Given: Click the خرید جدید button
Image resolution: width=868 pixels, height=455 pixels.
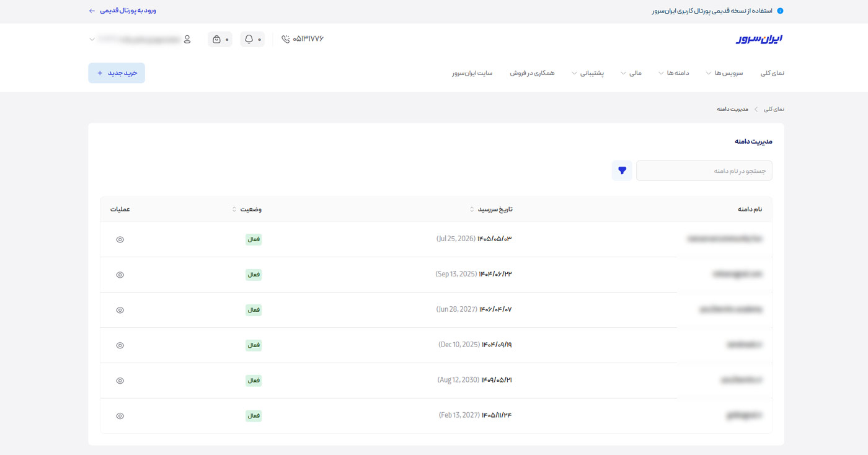Looking at the screenshot, I should 117,73.
